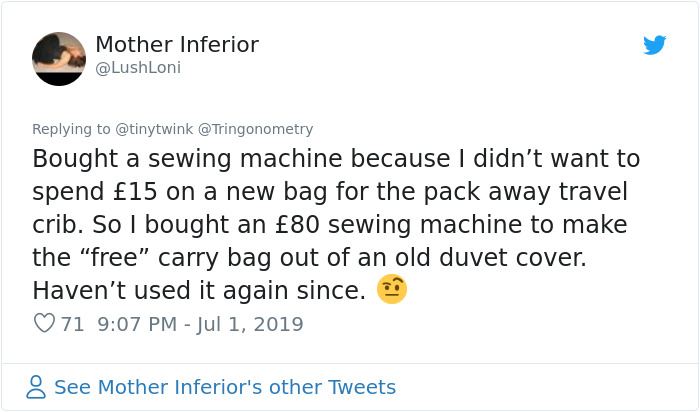Open the @Tringonometry mention
Screen dimensions: 700x412
(255, 129)
